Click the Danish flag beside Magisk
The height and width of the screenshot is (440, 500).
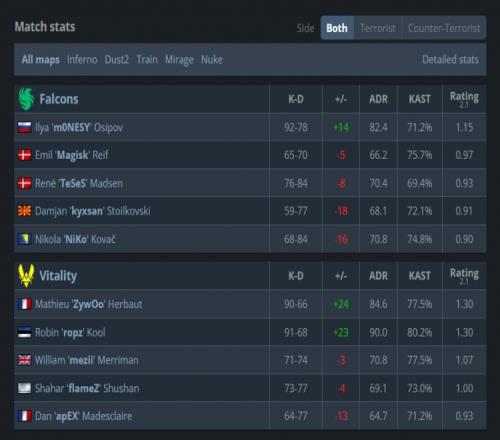pyautogui.click(x=25, y=155)
